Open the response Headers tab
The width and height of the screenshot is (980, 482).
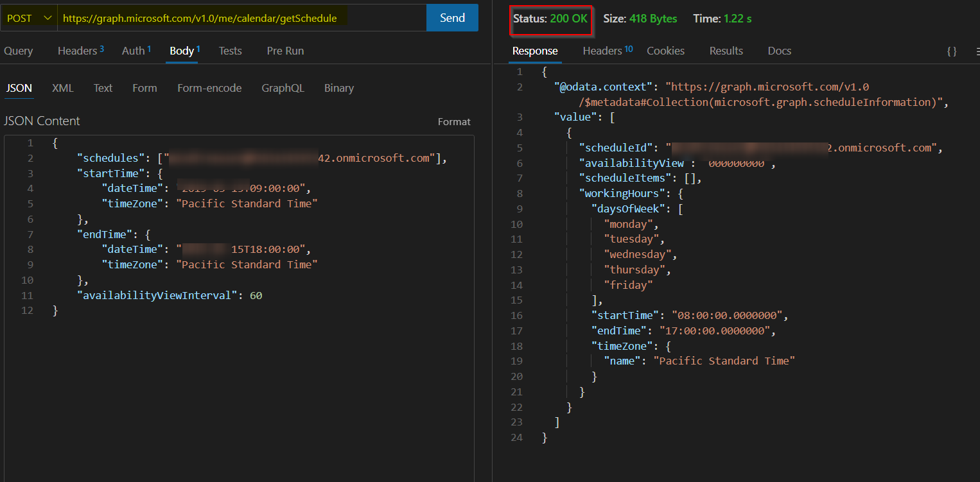(608, 51)
